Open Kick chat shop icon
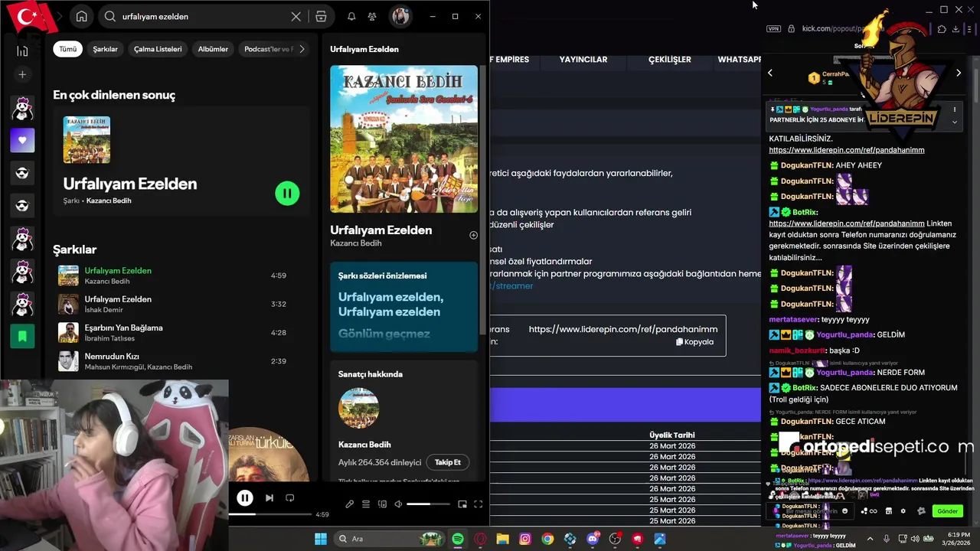Viewport: 980px width, 551px height. click(x=889, y=511)
